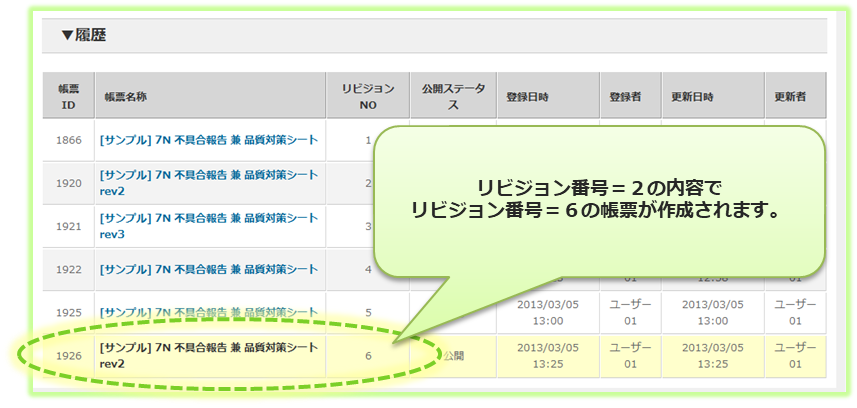
Task: Open the report link in row 1866
Action: click(x=208, y=141)
